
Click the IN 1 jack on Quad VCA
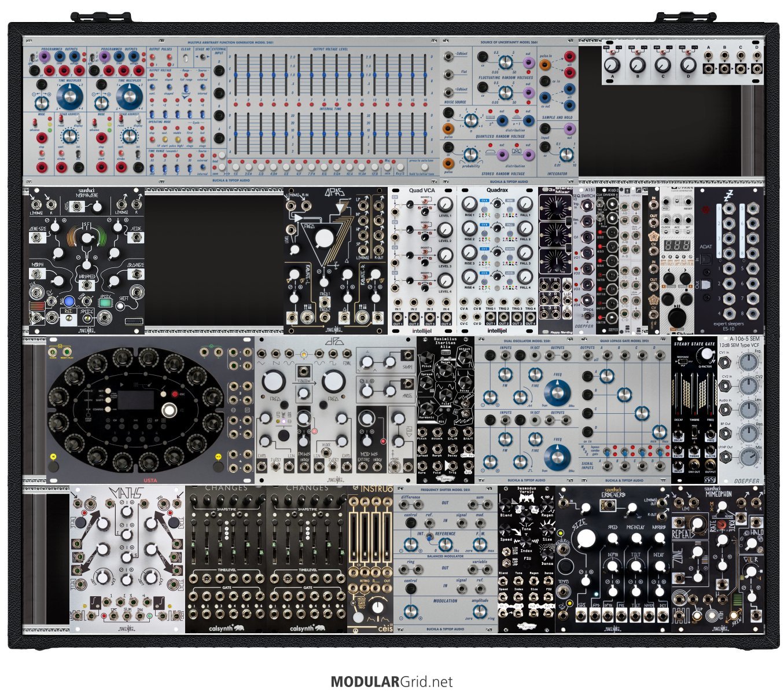coord(398,302)
